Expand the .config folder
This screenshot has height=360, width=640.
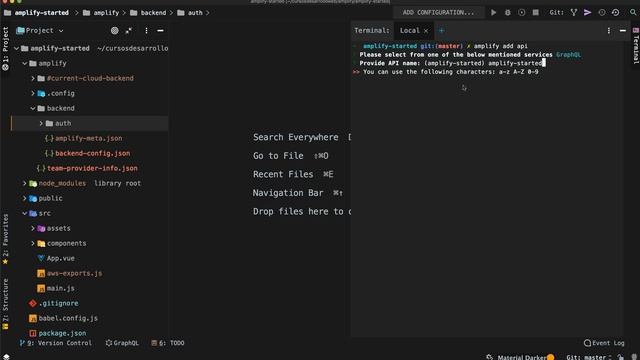pos(33,93)
